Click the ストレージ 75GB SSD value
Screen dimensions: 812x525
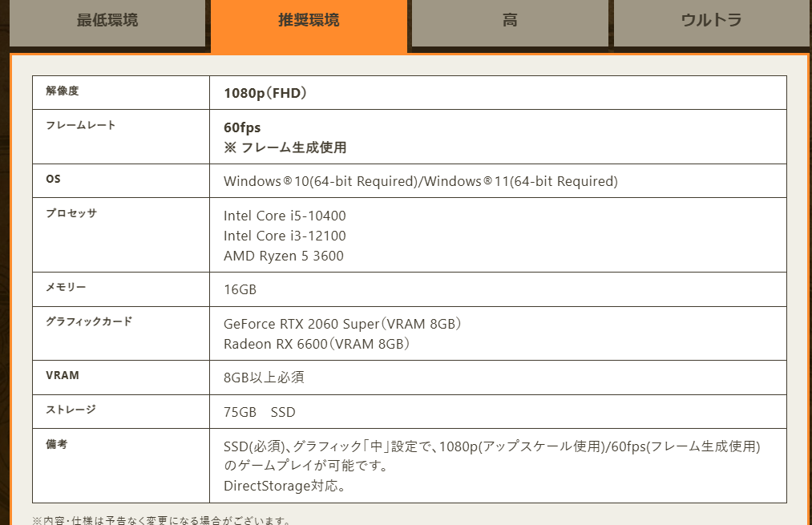[x=258, y=411]
